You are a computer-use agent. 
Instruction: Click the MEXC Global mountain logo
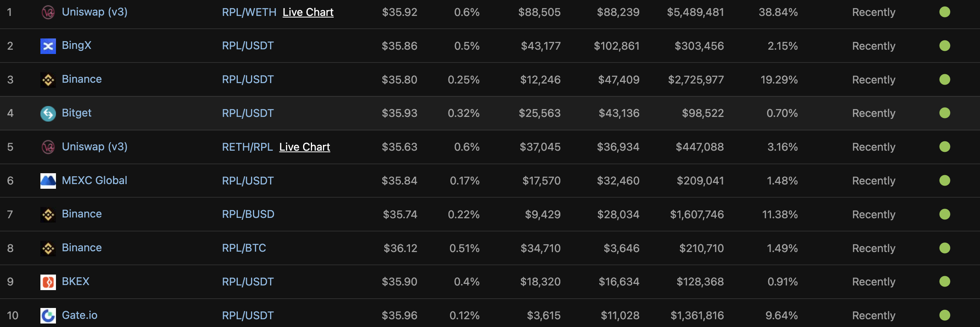[48, 180]
